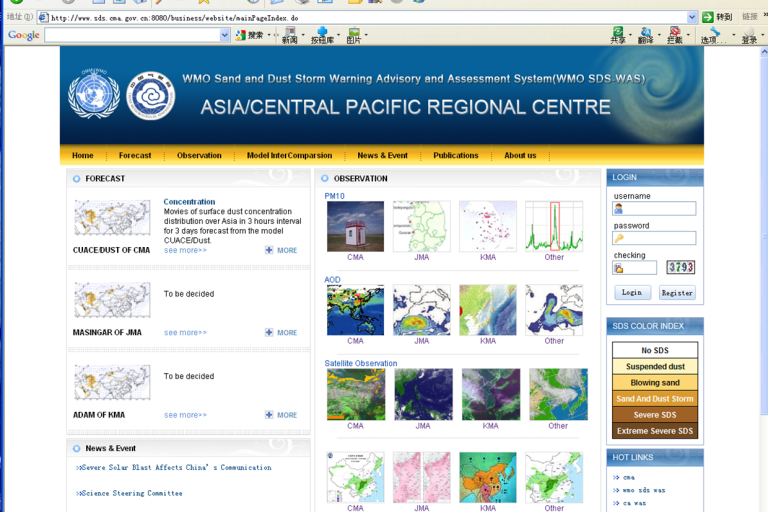Viewport: 768px width, 512px height.
Task: Click the captcha image 3793
Action: pyautogui.click(x=680, y=267)
